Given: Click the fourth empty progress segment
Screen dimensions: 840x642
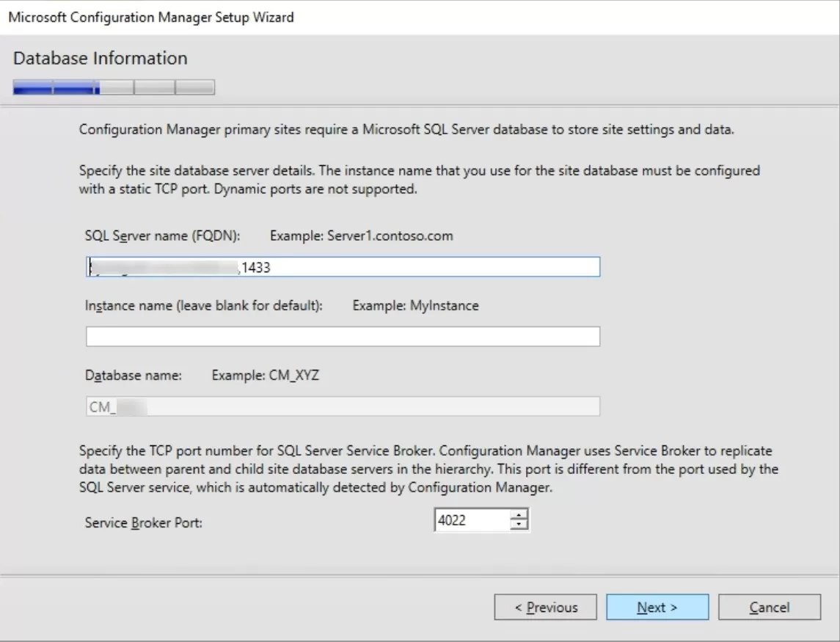Looking at the screenshot, I should 156,88.
